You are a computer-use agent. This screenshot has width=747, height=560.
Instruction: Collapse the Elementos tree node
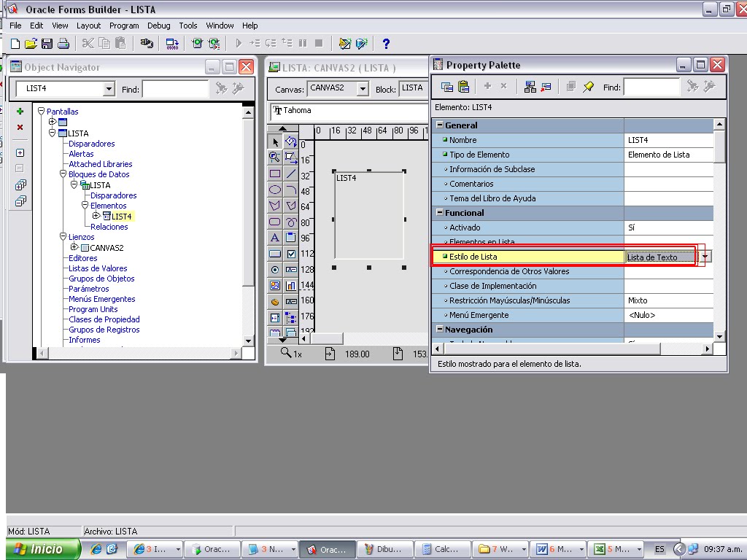pyautogui.click(x=85, y=205)
